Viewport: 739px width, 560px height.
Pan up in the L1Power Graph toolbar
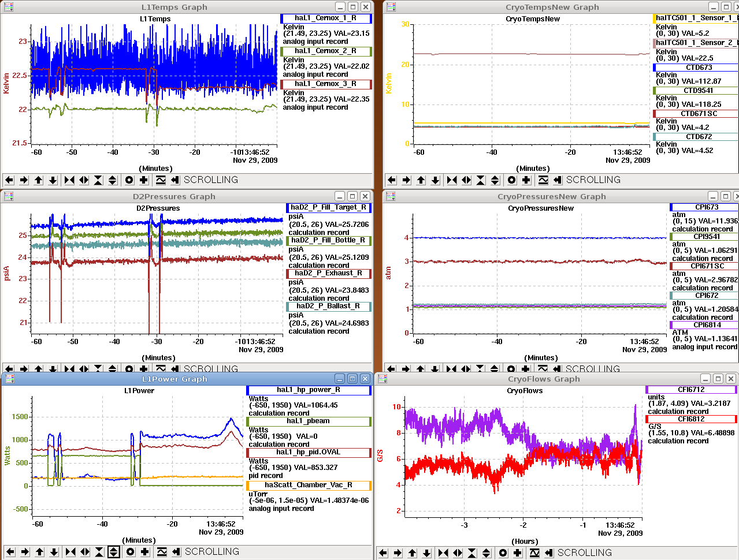tap(40, 552)
